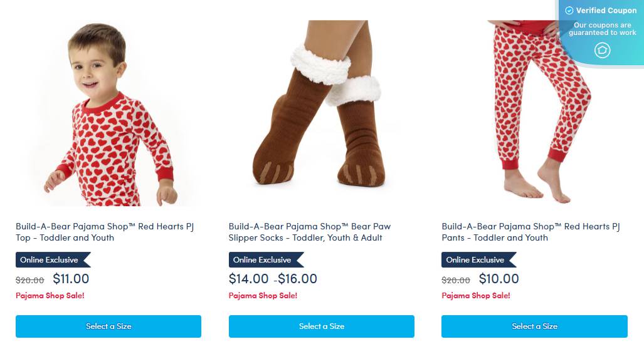Open the Red Hearts PJ Pants title link
Image resolution: width=644 pixels, height=359 pixels.
[531, 232]
